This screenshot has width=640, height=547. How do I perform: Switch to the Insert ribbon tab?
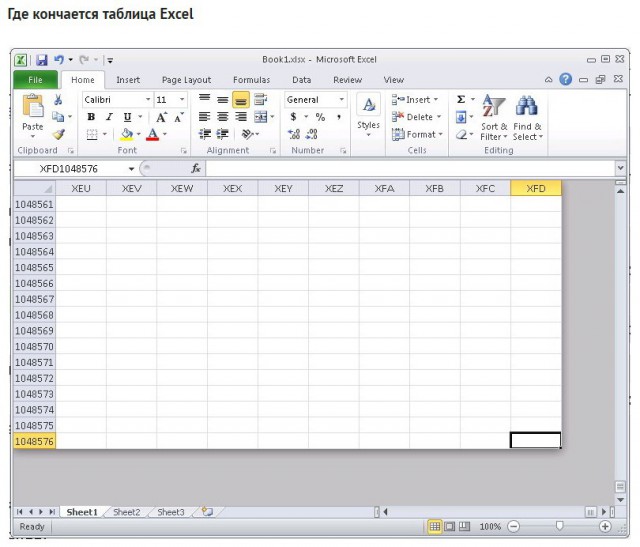coord(128,80)
